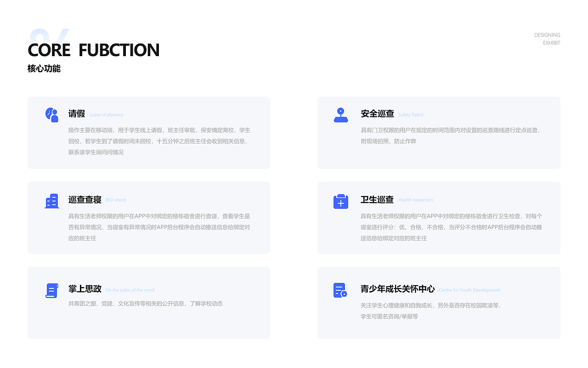Click the On the palm of the mind label

(130, 290)
